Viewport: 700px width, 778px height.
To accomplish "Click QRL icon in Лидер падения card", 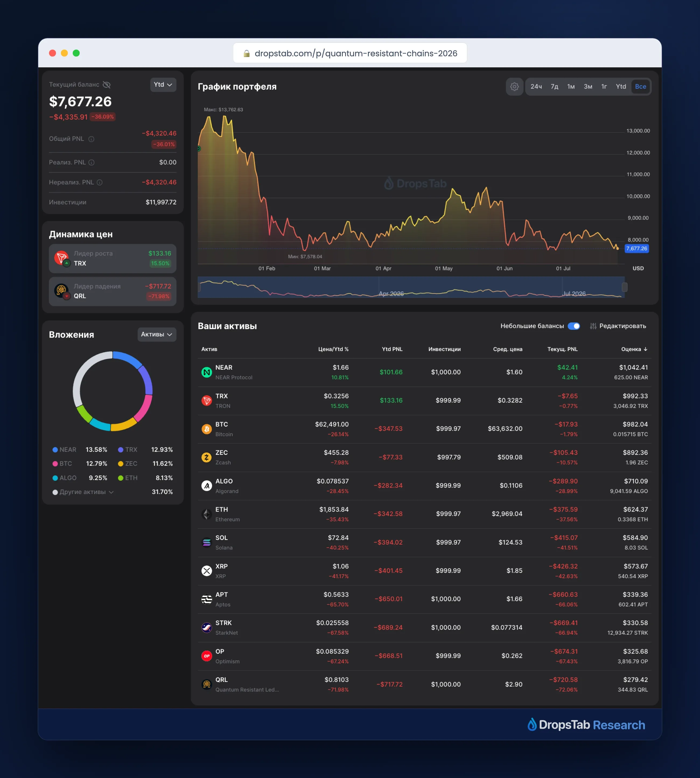I will (62, 291).
